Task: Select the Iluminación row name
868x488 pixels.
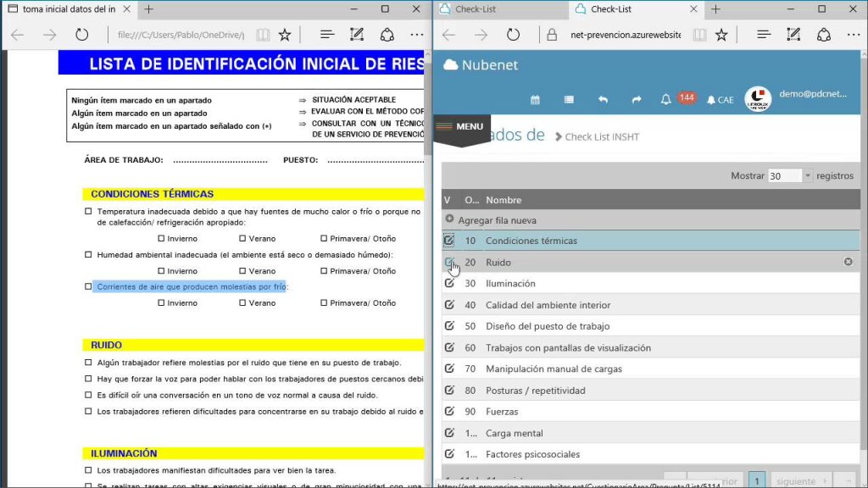Action: [x=510, y=283]
